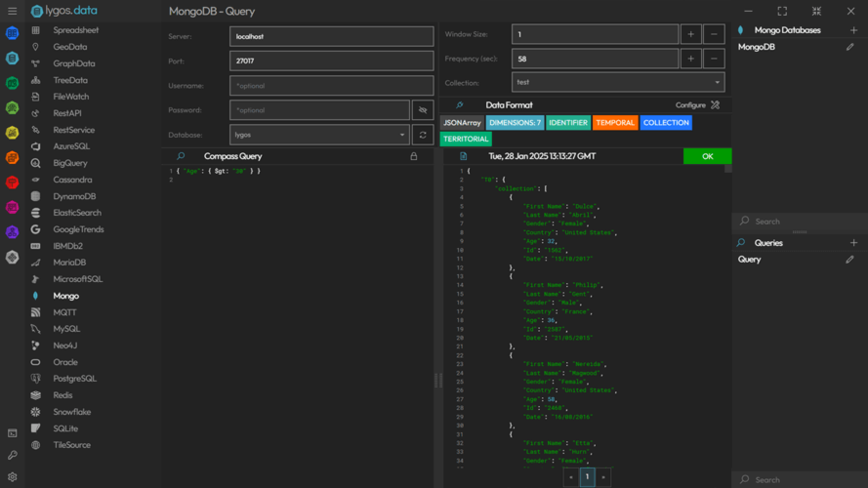Select the FileWatch source
Image resolution: width=868 pixels, height=488 pixels.
point(71,97)
